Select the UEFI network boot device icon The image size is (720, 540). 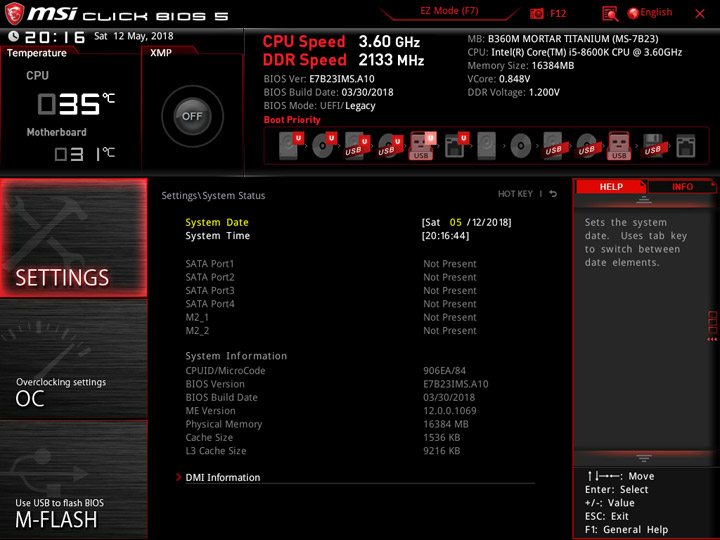[456, 145]
